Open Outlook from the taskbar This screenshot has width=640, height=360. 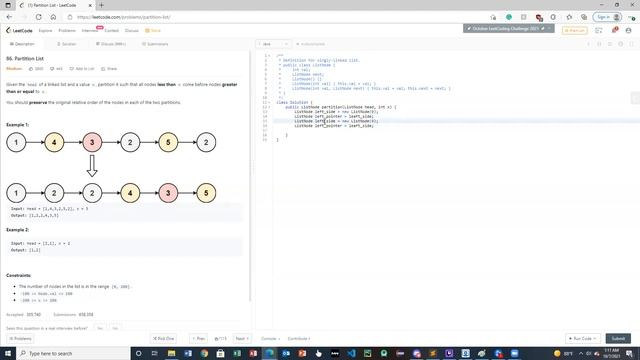coord(286,353)
